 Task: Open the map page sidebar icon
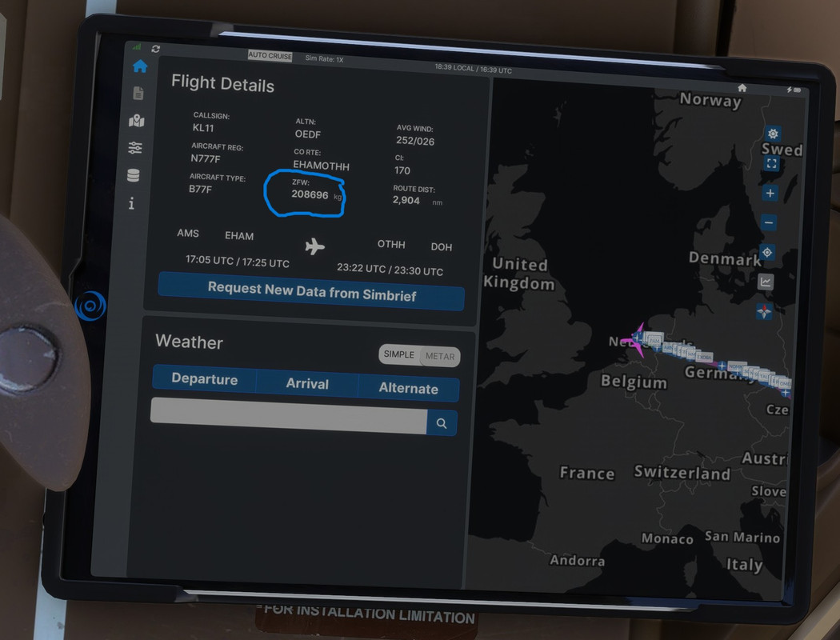[137, 121]
